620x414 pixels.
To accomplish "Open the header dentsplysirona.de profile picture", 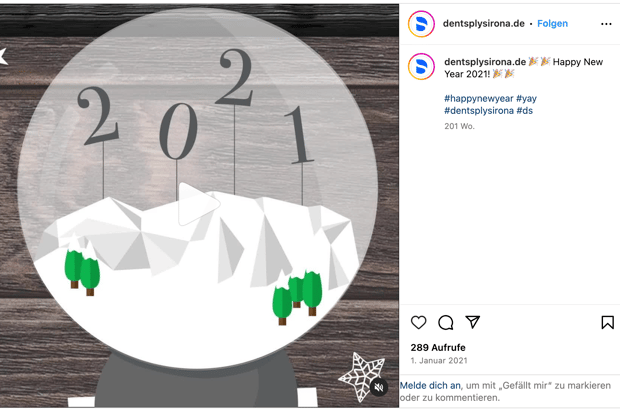I will pos(421,24).
